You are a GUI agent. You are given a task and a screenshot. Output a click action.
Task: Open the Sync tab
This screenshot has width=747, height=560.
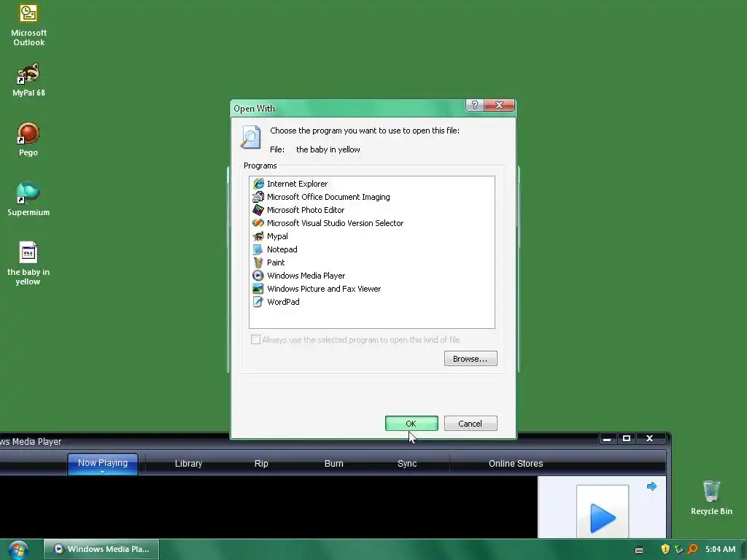click(x=407, y=463)
